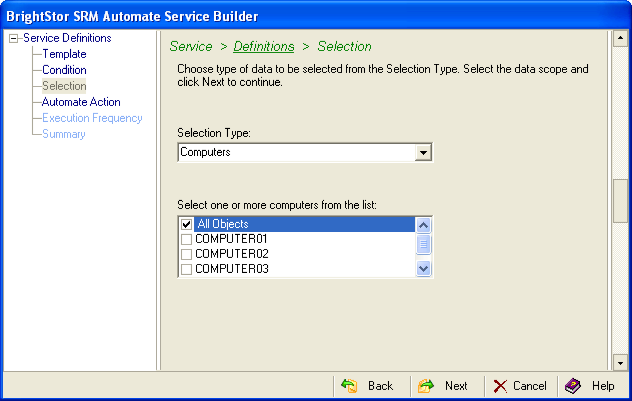
Task: Click the main panel scrollbar thumb
Action: [x=620, y=199]
